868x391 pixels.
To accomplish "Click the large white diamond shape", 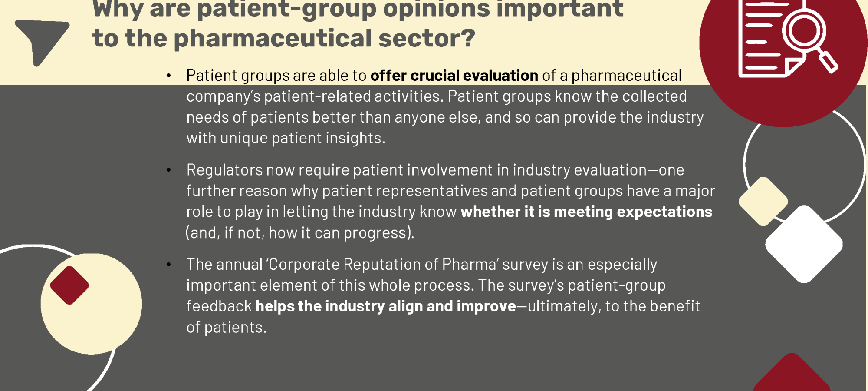I will point(804,244).
